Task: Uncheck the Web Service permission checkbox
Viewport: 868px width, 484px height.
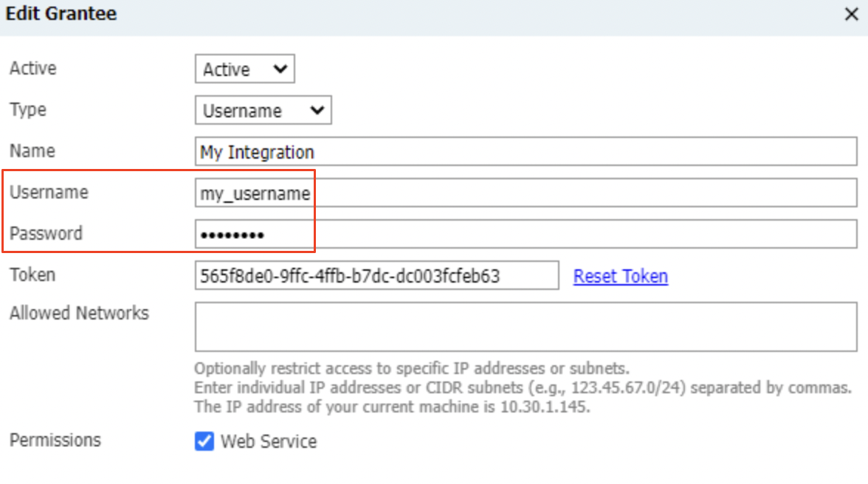Action: pyautogui.click(x=204, y=441)
